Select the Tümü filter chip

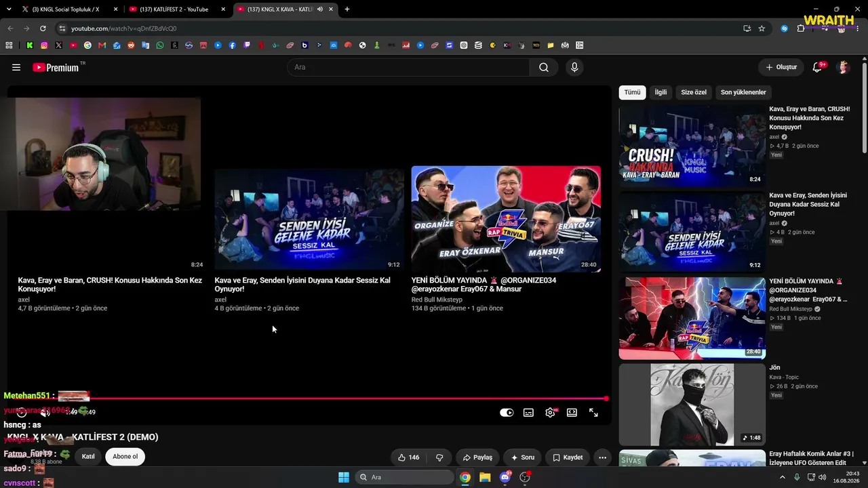632,92
